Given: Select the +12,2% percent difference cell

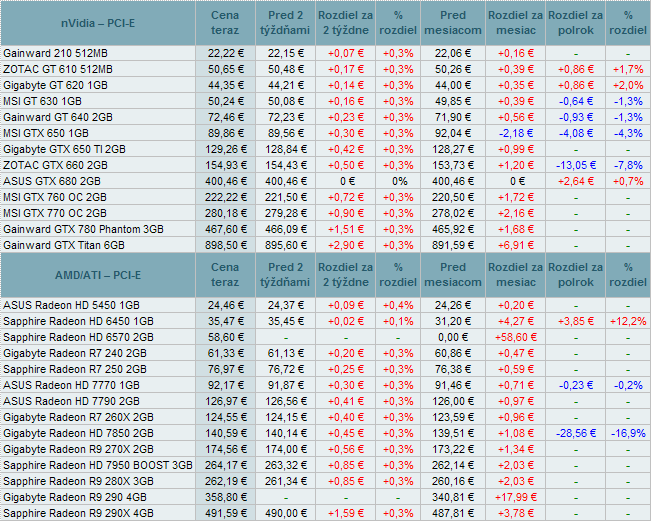Looking at the screenshot, I should [627, 321].
